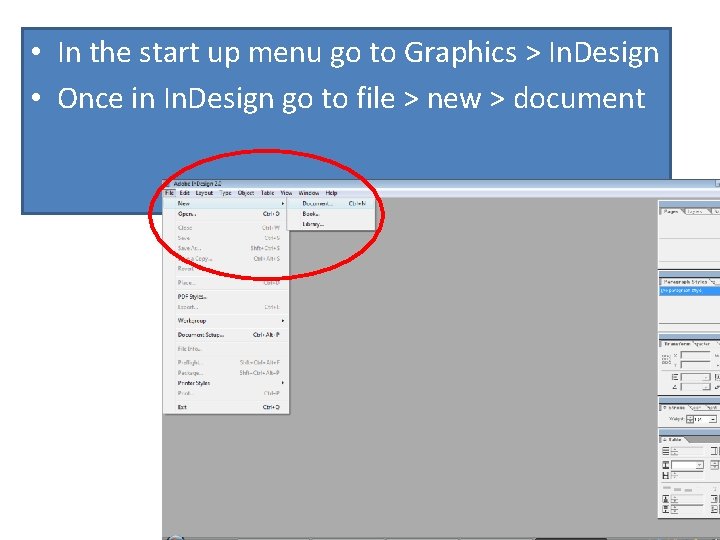720x540 pixels.
Task: Switch to the Layers panel tab
Action: [x=696, y=212]
